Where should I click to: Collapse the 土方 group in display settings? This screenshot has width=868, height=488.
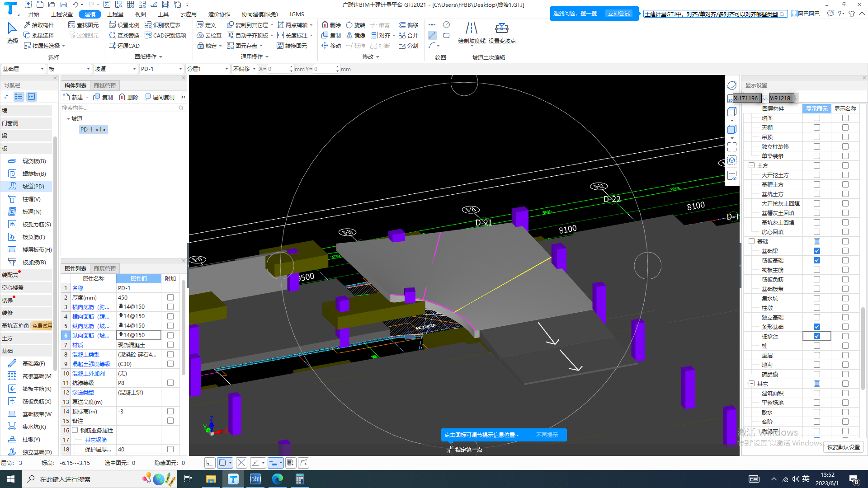click(x=751, y=165)
